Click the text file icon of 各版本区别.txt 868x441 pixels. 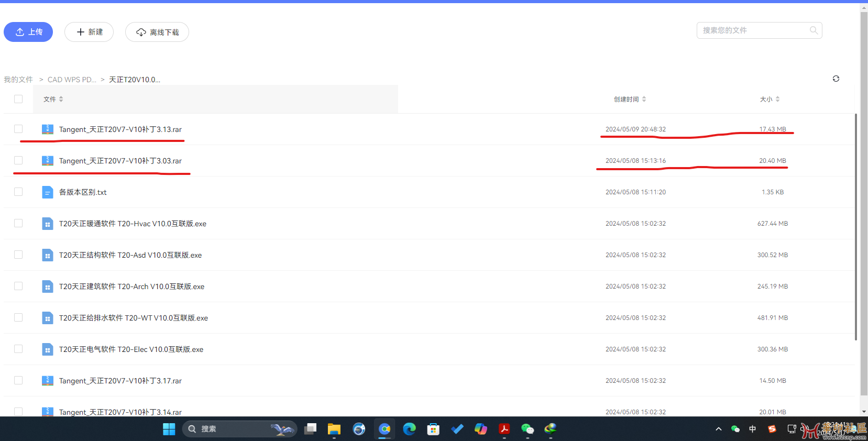(48, 192)
